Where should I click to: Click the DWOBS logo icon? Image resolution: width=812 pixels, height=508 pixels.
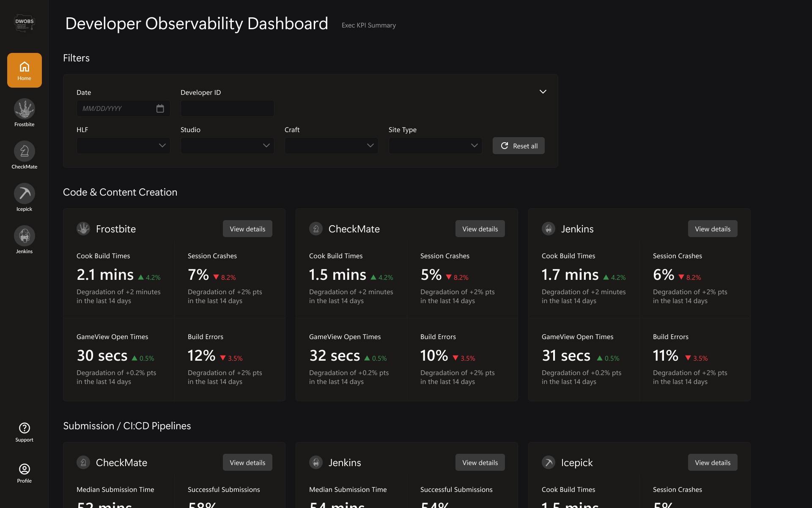(24, 23)
